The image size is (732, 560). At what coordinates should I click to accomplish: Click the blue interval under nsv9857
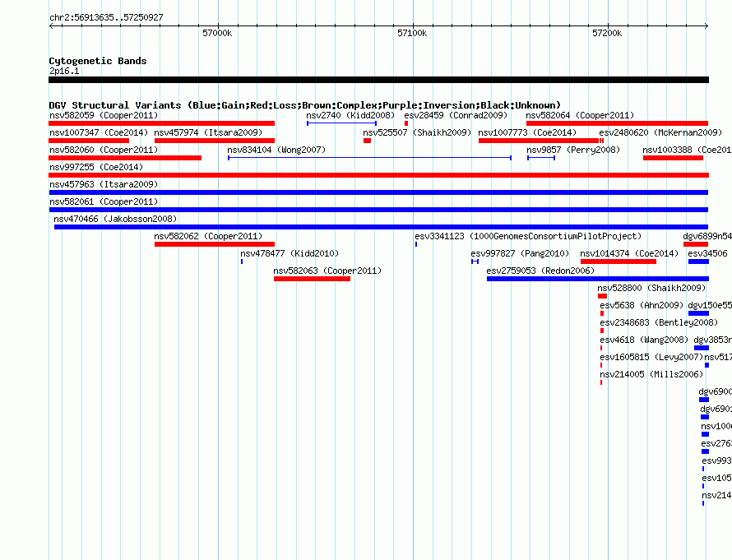coord(541,158)
